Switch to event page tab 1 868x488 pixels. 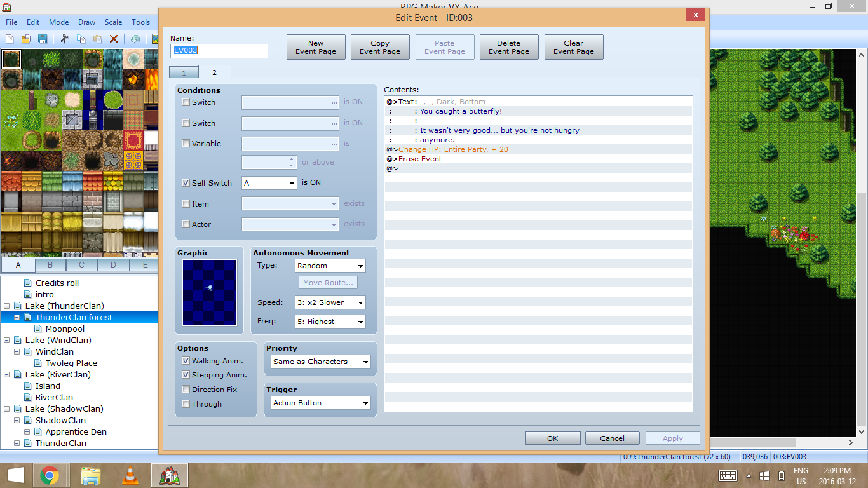click(184, 73)
